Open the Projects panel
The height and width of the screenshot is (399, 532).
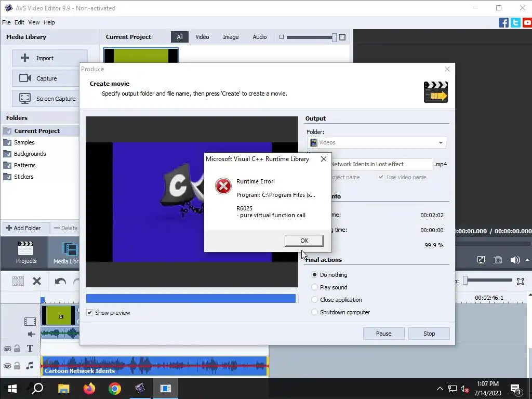[x=26, y=253]
